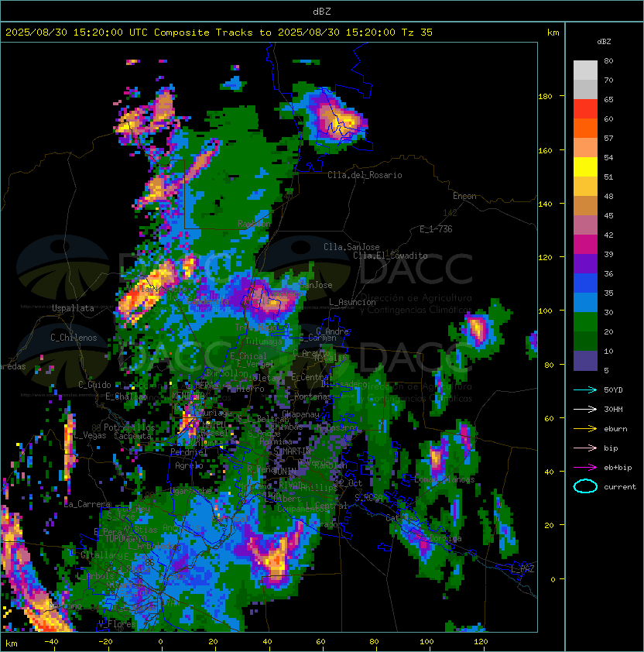Click the storm cell near Lomas_Blancas
This screenshot has height=652, width=644.
point(436,459)
